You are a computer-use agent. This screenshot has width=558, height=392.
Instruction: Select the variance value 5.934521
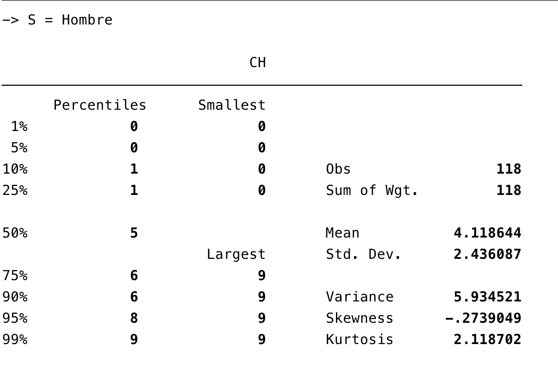point(487,297)
